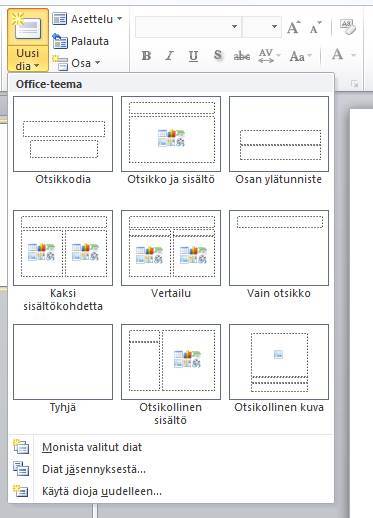The image size is (373, 518).
Task: Open the Asettelu layout dropdown
Action: click(88, 19)
